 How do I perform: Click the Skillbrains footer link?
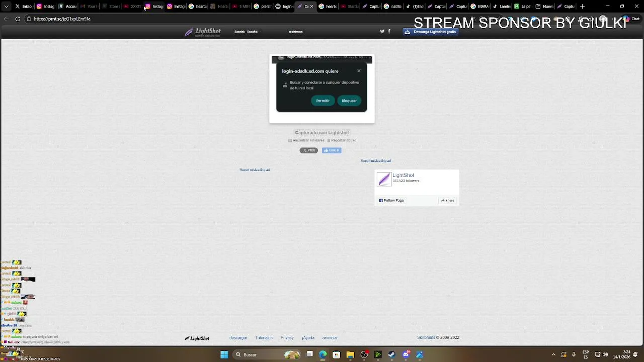coord(426,337)
